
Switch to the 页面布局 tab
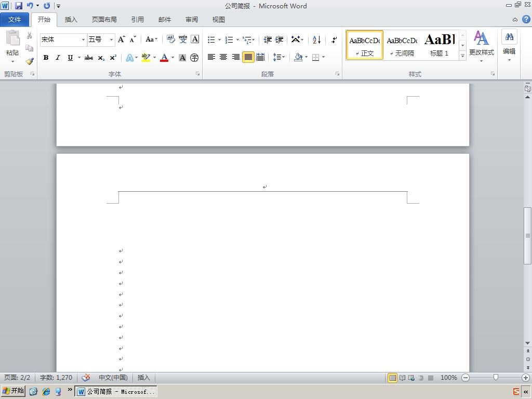(x=104, y=20)
